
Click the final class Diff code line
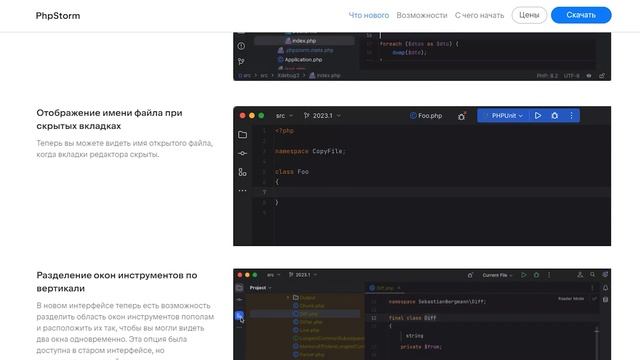(412, 318)
